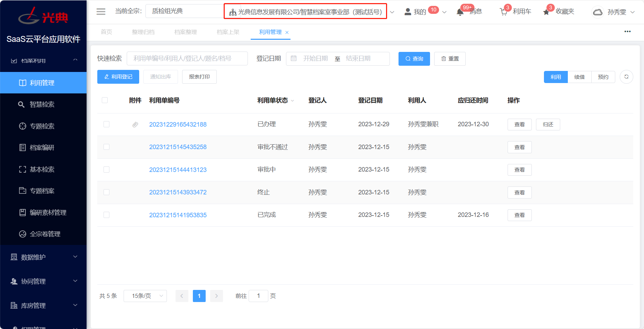Select the 利用管理 tab
The image size is (644, 329).
[270, 32]
